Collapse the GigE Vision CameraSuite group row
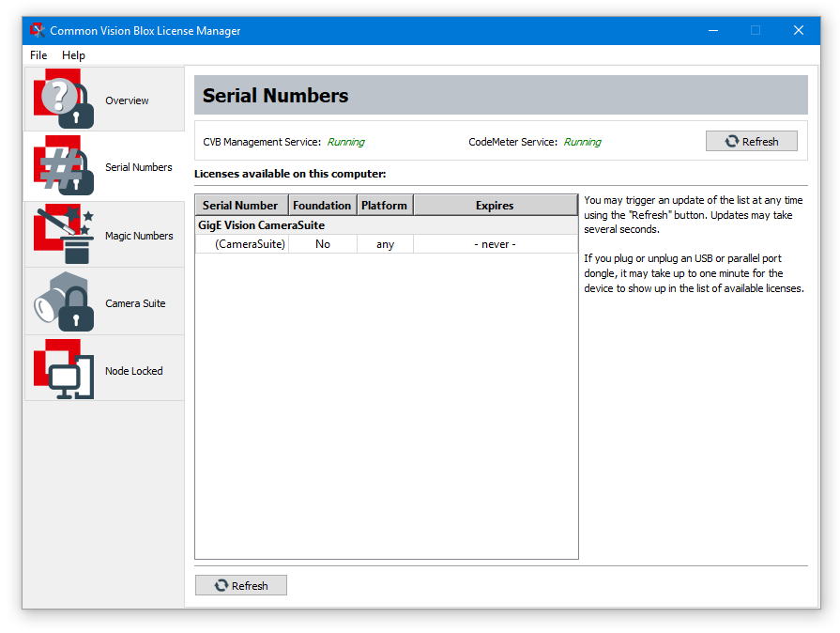 [261, 225]
